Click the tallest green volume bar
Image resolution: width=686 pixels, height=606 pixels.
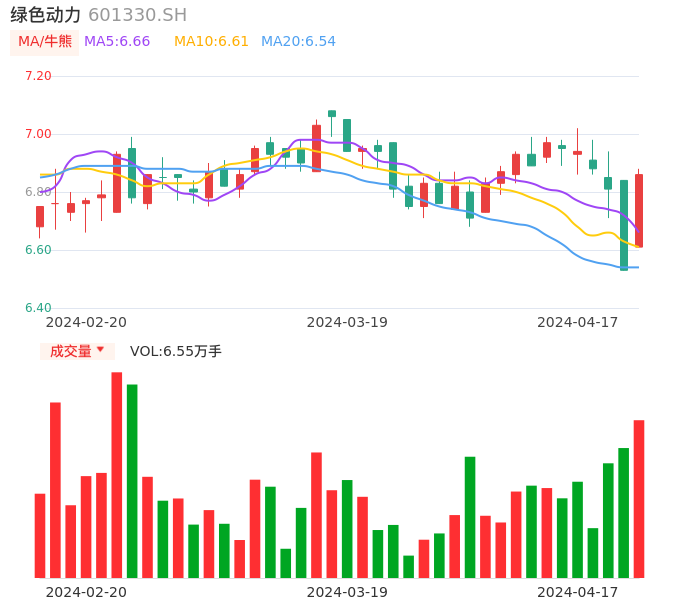(132, 481)
